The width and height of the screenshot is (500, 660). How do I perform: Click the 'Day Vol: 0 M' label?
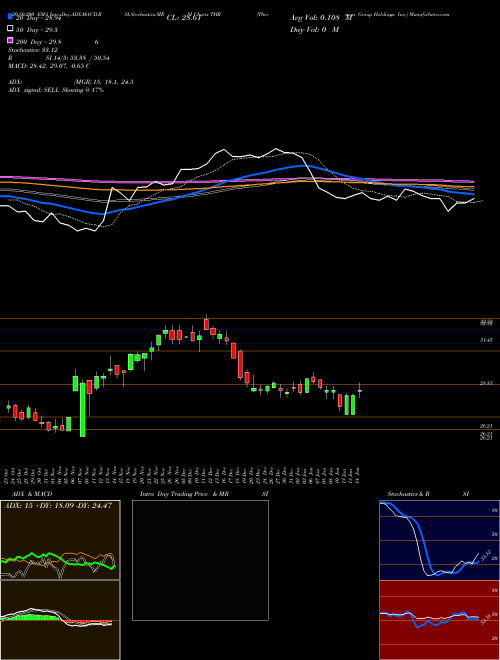click(314, 29)
